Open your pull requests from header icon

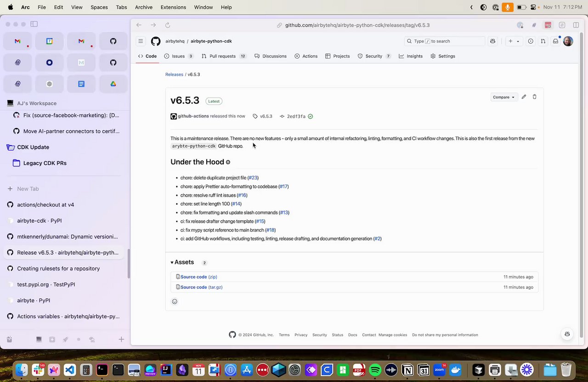[x=543, y=41]
